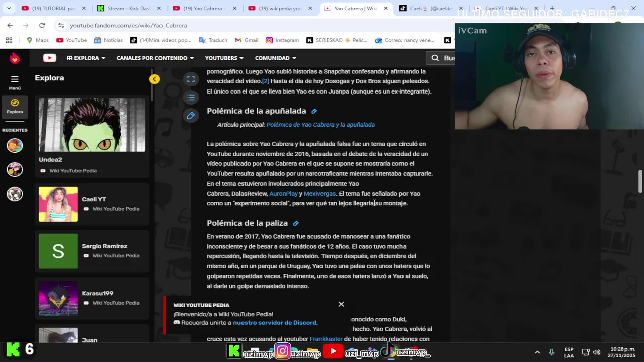Switch the ESP LAA keyboard language
Viewport: 644px width, 362px height.
tap(569, 352)
